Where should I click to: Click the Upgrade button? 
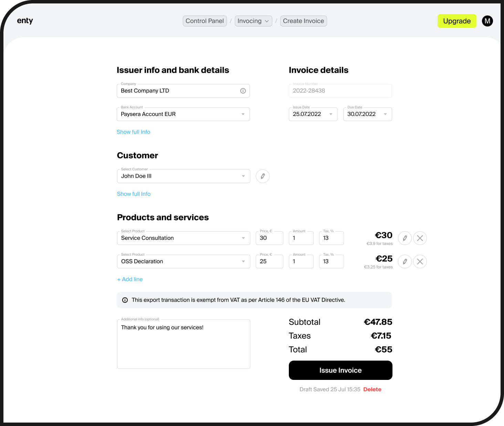click(456, 21)
